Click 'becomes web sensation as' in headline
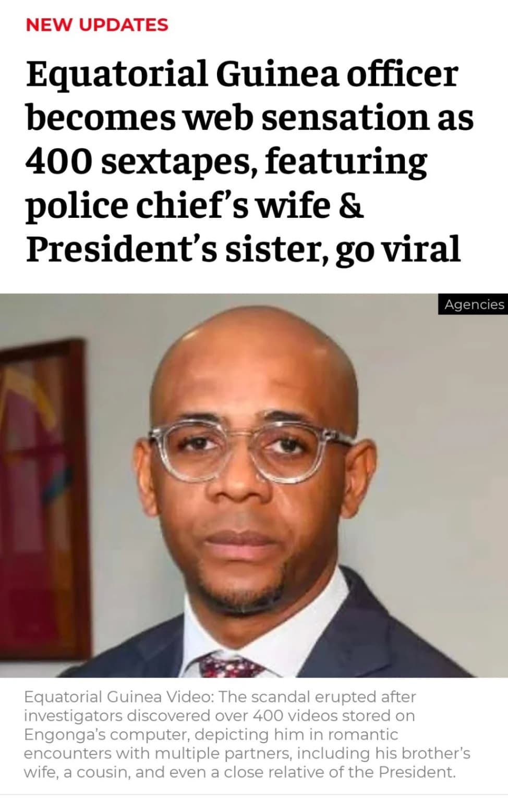The height and width of the screenshot is (812, 508). pos(250,118)
